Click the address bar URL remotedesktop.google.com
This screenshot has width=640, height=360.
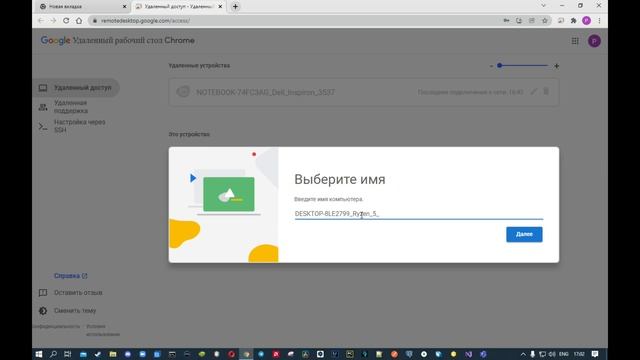click(145, 20)
